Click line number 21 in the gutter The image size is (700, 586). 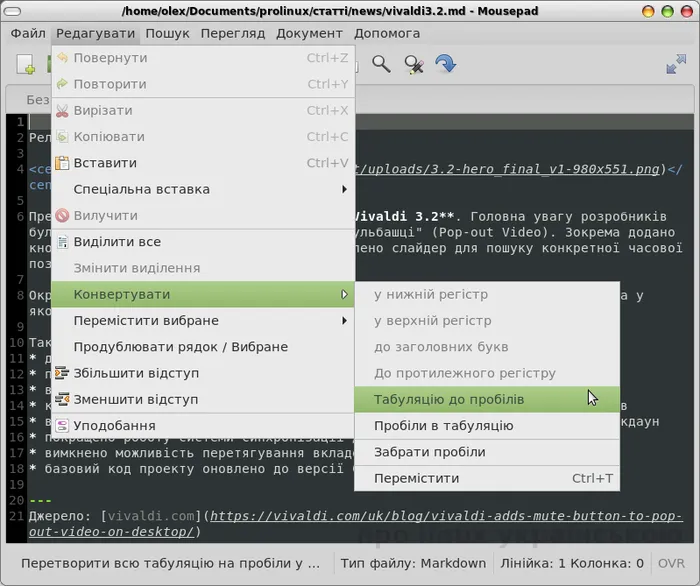17,516
